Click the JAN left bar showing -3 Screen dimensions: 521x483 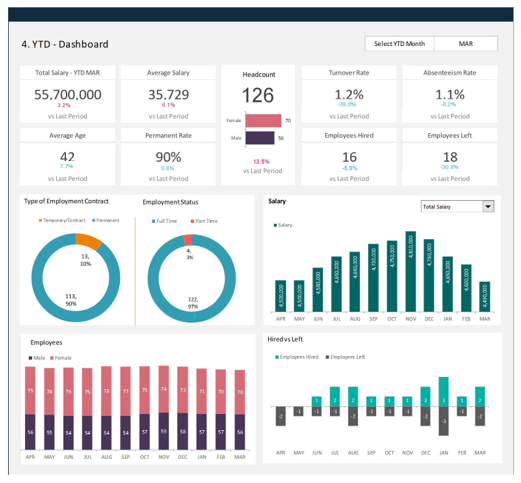click(444, 421)
